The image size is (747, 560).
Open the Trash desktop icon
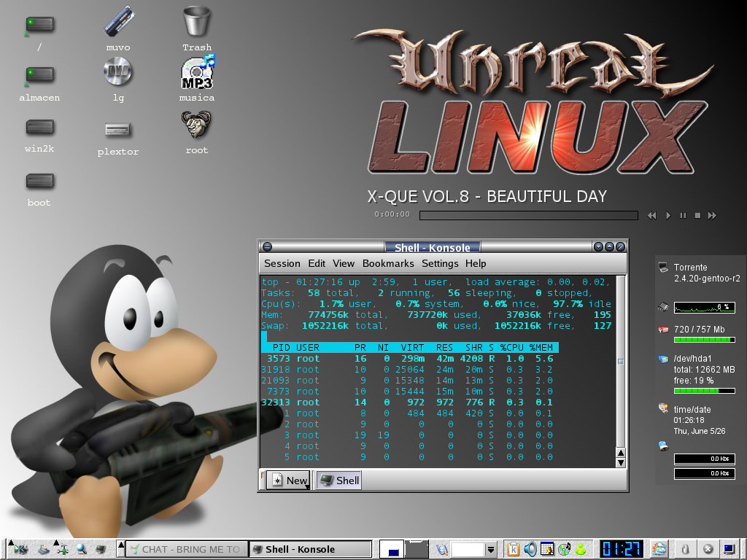click(197, 21)
